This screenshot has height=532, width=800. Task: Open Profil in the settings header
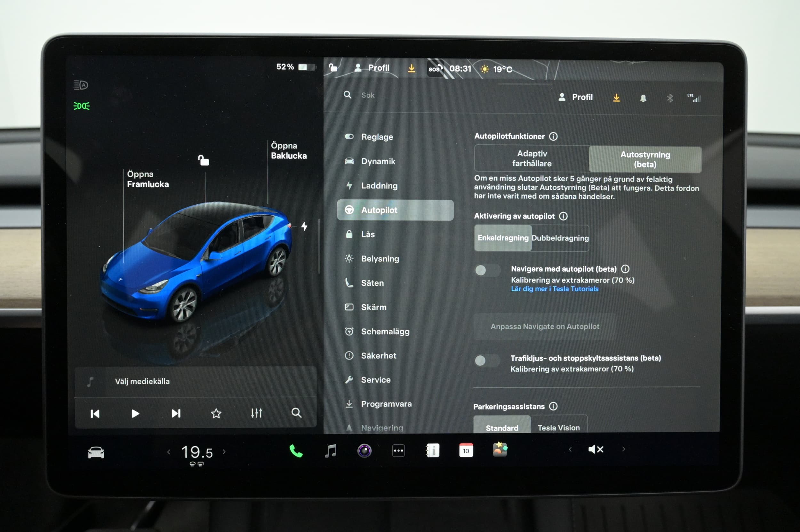coord(575,97)
